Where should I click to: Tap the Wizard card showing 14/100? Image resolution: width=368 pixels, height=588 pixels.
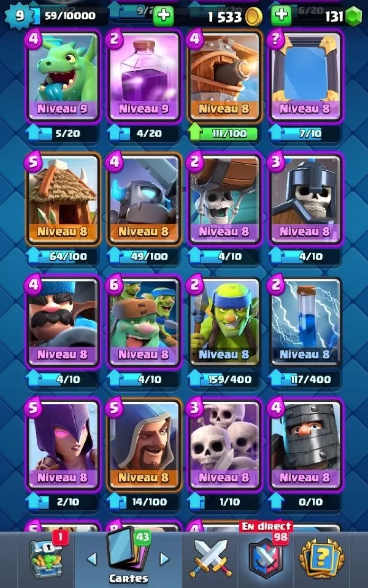[144, 445]
